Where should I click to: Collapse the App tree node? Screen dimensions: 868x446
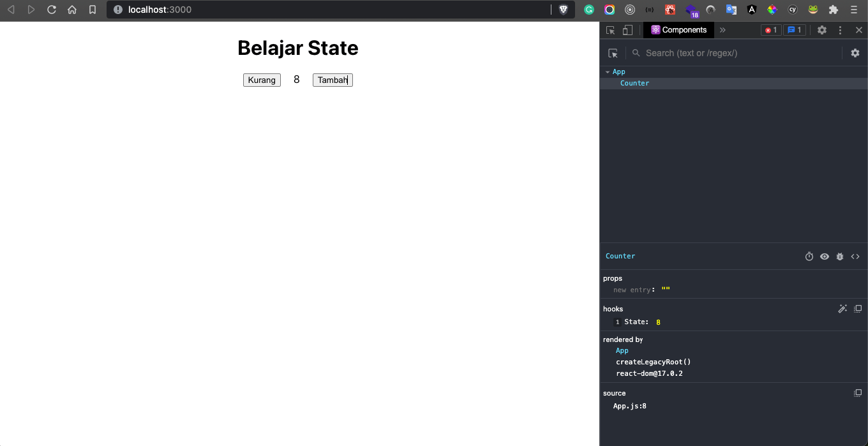pos(607,72)
